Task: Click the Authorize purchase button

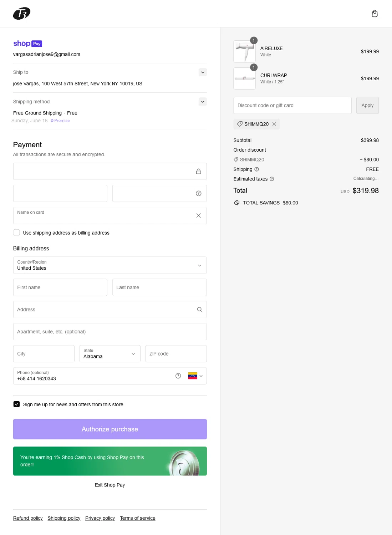Action: (x=110, y=429)
